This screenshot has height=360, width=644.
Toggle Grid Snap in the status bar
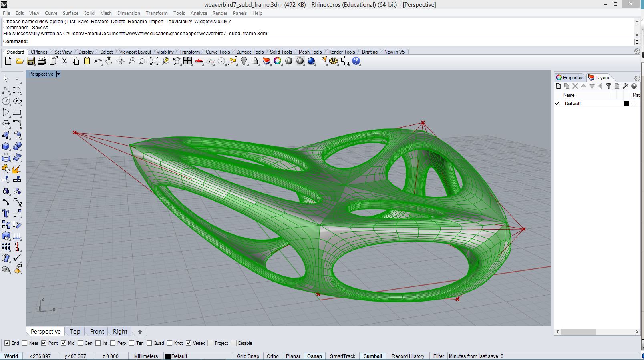click(248, 356)
